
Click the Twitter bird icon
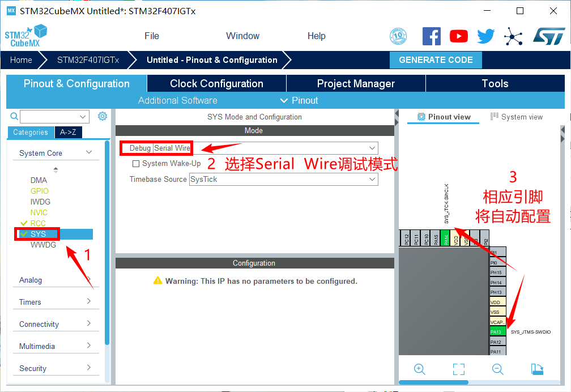tap(485, 36)
